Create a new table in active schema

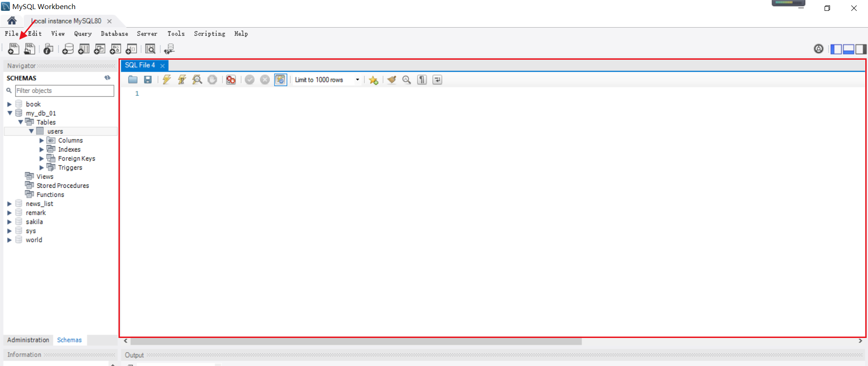[84, 49]
